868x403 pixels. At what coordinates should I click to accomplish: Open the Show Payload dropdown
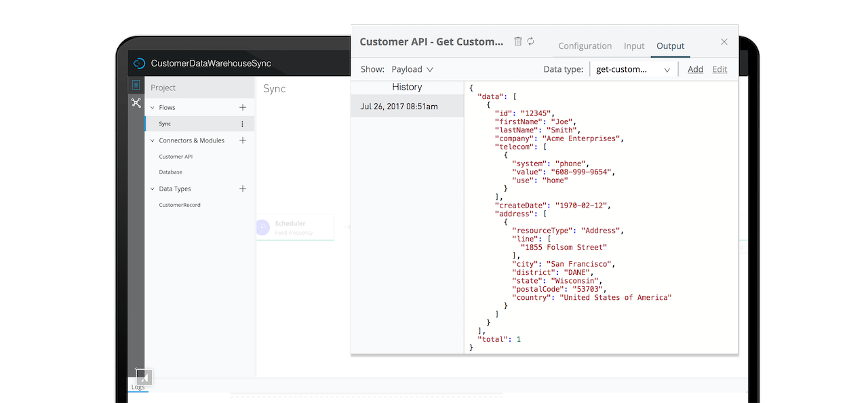point(412,69)
